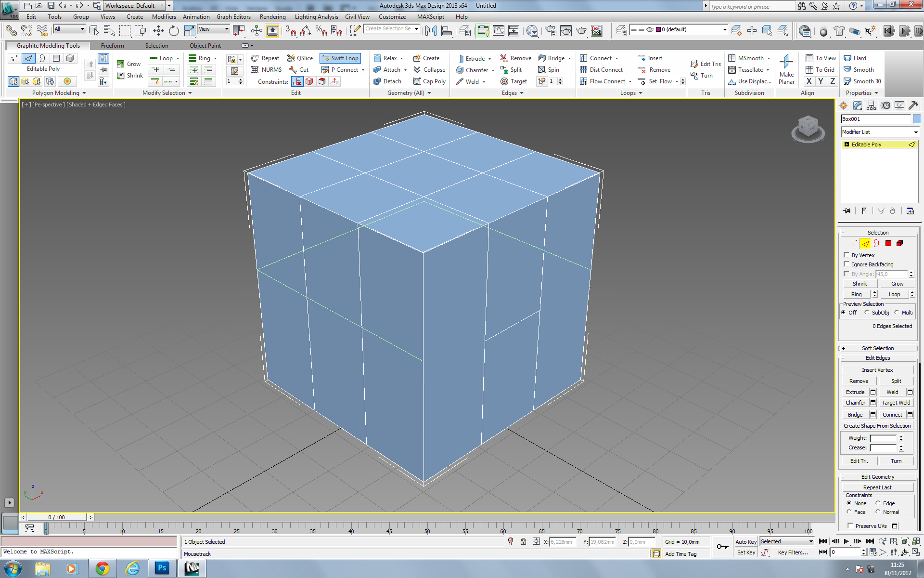This screenshot has height=578, width=924.
Task: Switch to the Freeform ribbon tab
Action: click(112, 46)
